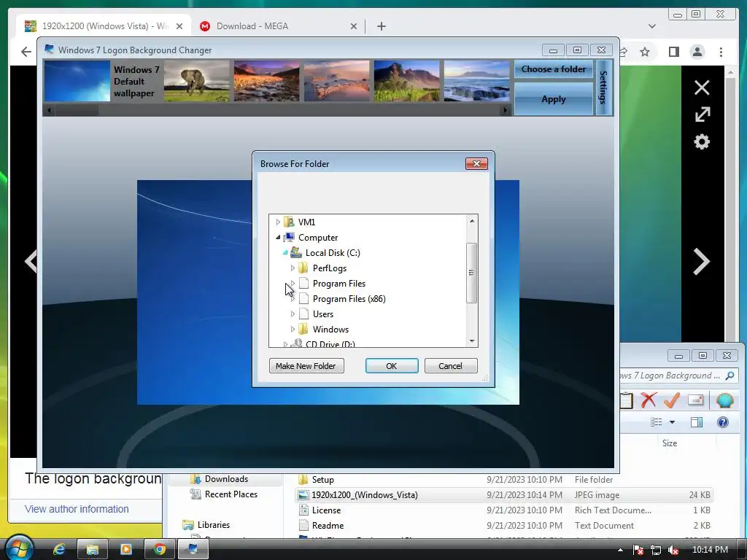The width and height of the screenshot is (747, 560).
Task: Click the View author information link
Action: pos(77,509)
